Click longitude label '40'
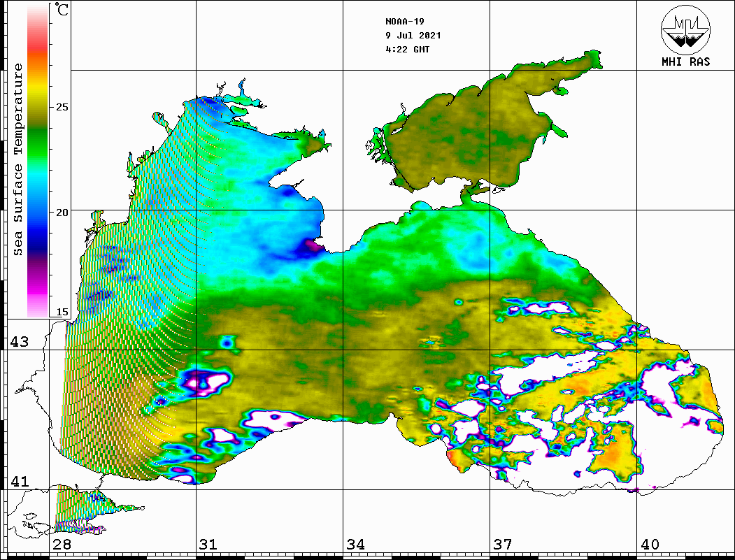Screen dimensions: 735x560 [650, 544]
